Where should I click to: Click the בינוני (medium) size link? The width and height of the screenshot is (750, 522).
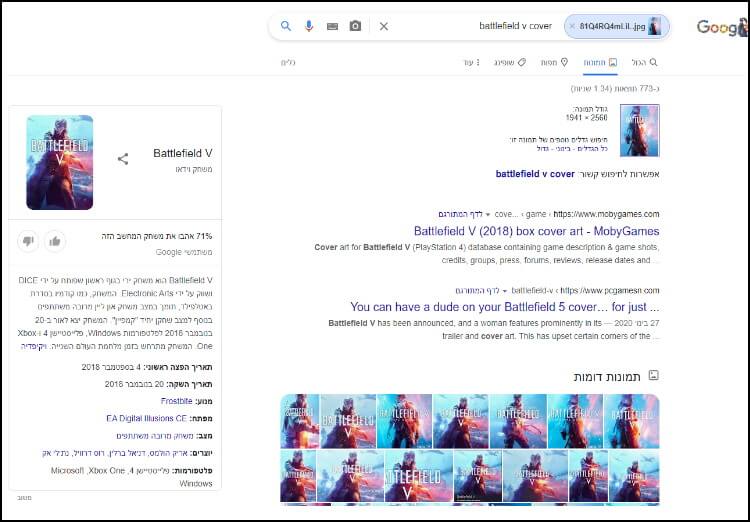[x=563, y=149]
